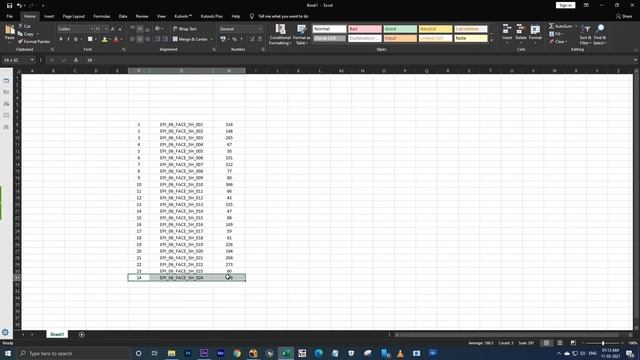The width and height of the screenshot is (640, 360).
Task: Switch to the Insert ribbon tab
Action: pyautogui.click(x=49, y=16)
